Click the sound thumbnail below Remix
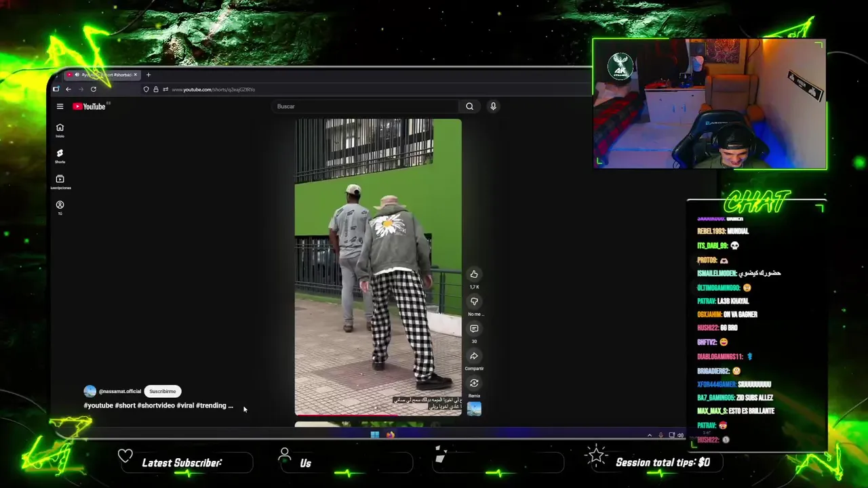This screenshot has width=868, height=488. click(474, 409)
